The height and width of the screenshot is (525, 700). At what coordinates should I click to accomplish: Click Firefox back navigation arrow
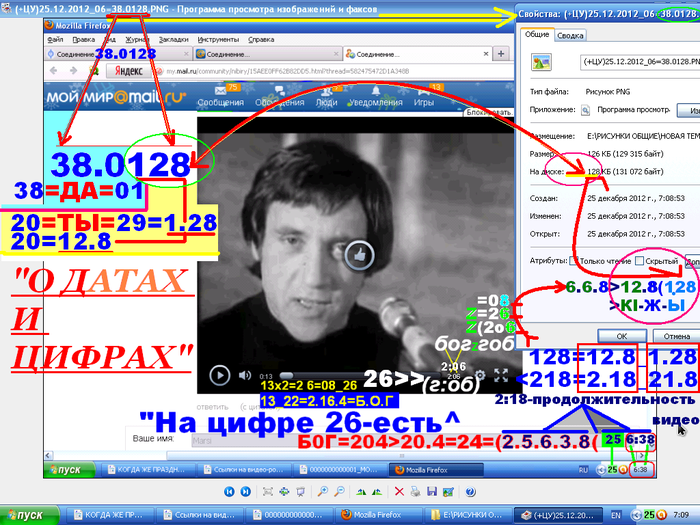point(54,71)
